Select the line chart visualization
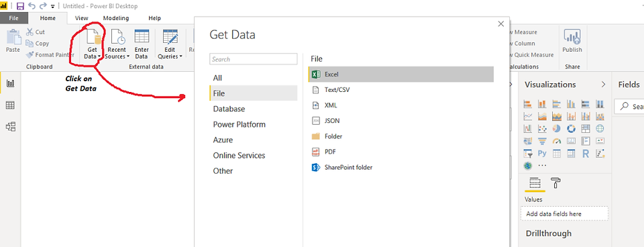644x247 pixels. click(x=528, y=116)
